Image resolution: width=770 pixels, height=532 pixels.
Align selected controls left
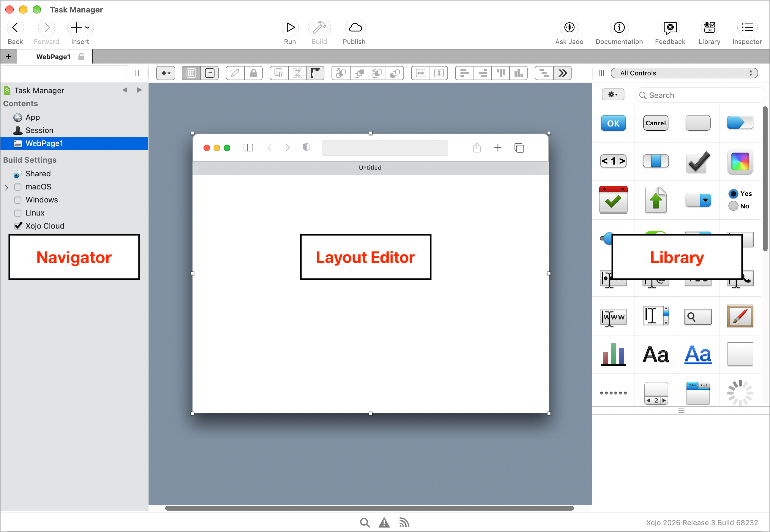point(464,73)
